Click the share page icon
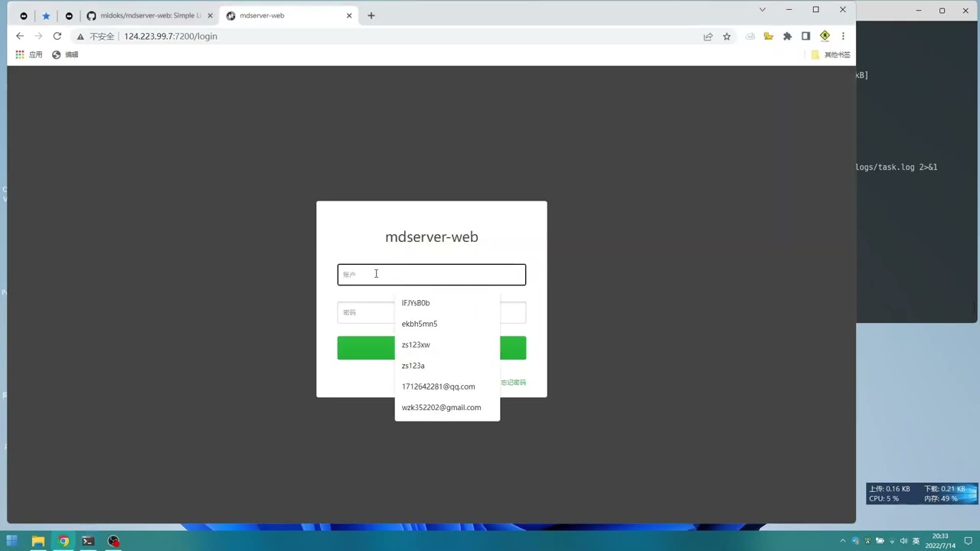This screenshot has width=980, height=551. 708,36
